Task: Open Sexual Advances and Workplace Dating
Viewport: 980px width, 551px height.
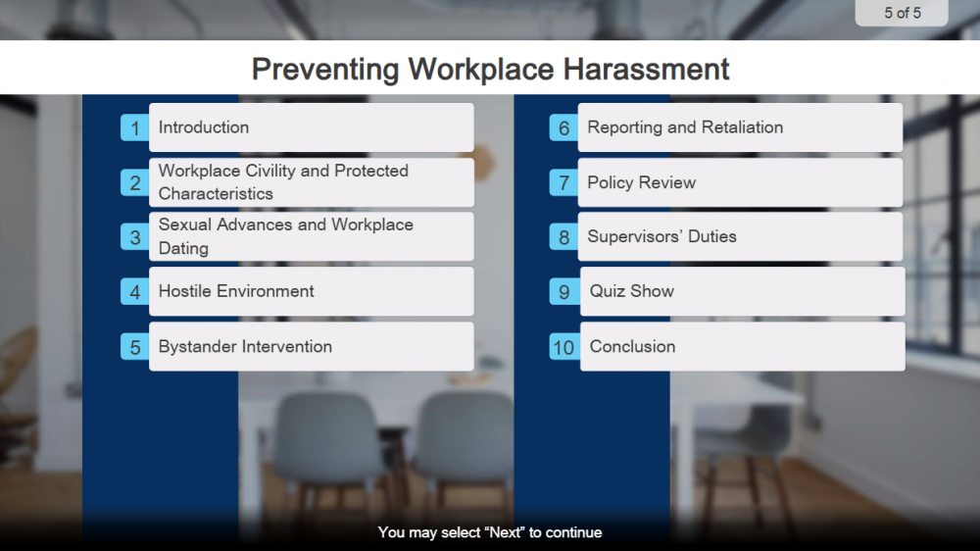Action: (311, 236)
